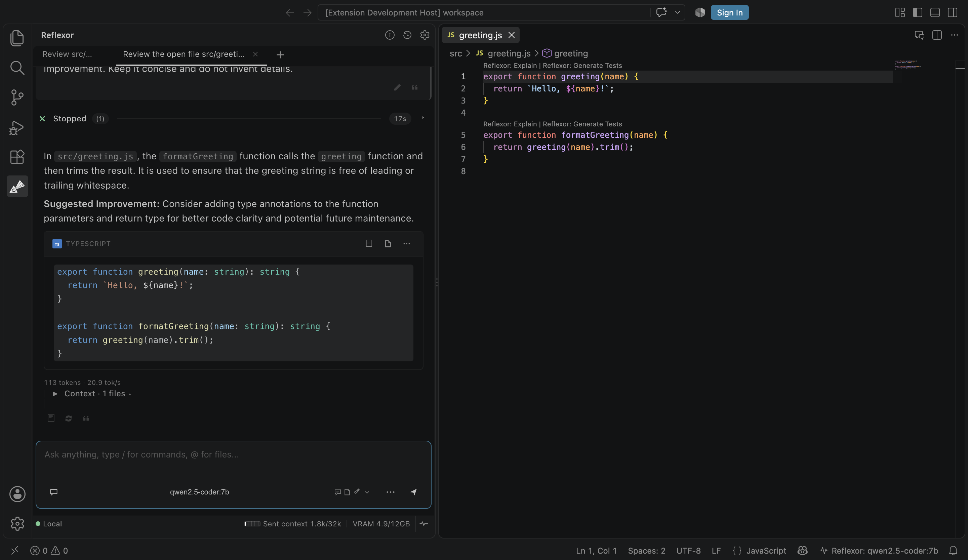Viewport: 968px width, 560px height.
Task: Select the greeting.js editor tab
Action: pyautogui.click(x=480, y=35)
